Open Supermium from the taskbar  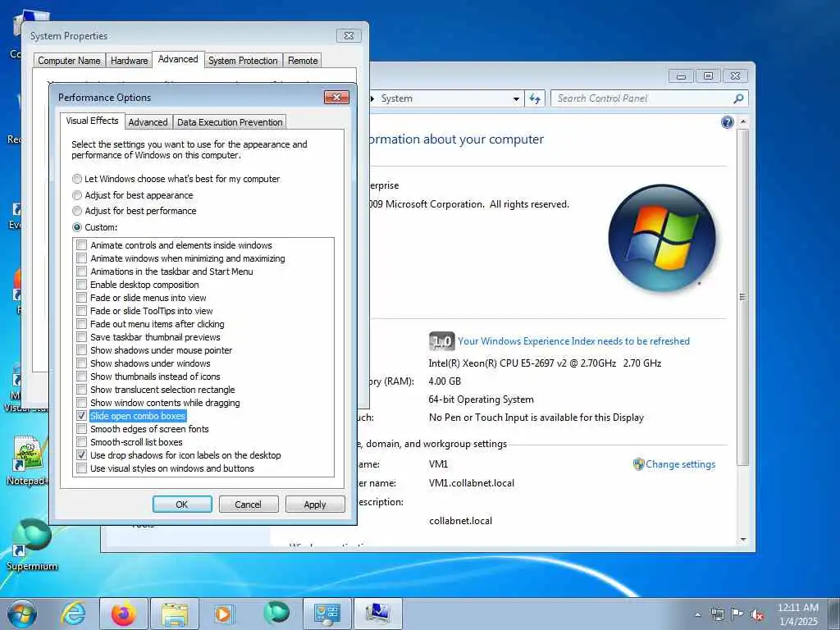click(x=276, y=614)
